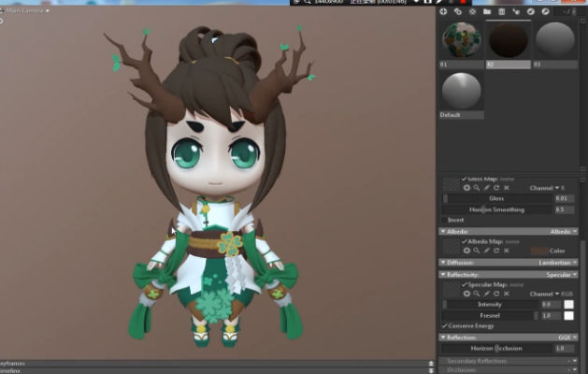
Task: Toggle the Albedo Map checkmark
Action: (x=465, y=241)
